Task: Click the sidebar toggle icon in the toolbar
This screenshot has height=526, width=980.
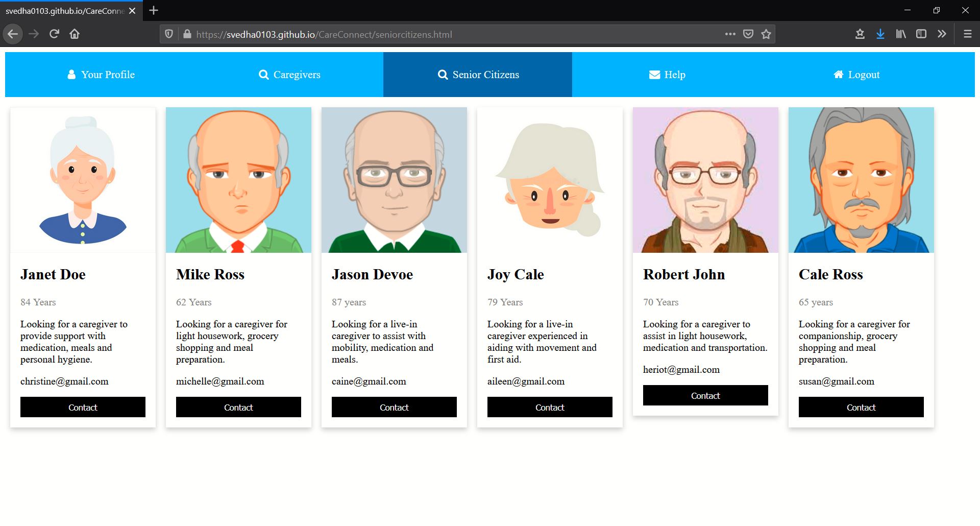Action: (x=921, y=34)
